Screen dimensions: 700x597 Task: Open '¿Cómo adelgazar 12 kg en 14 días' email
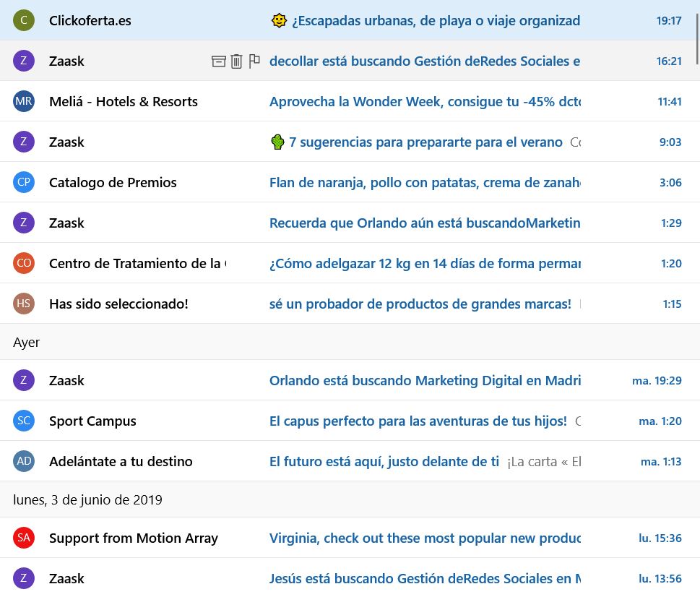coord(425,264)
